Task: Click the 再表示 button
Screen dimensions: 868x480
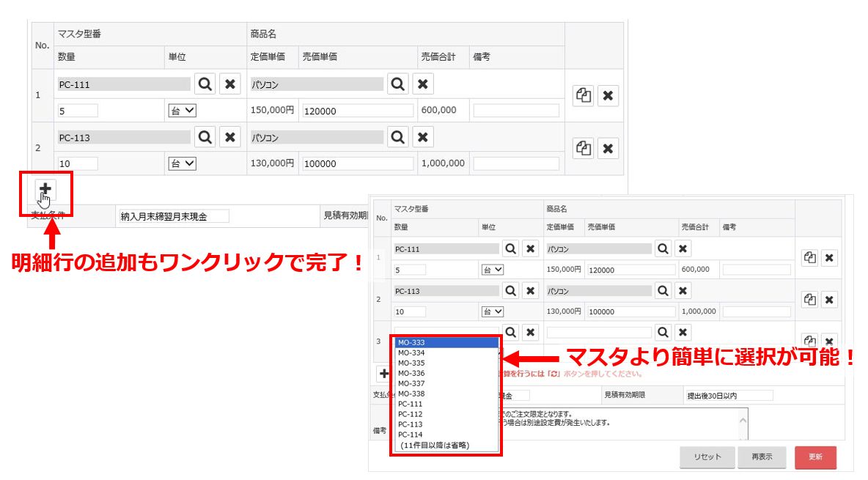Action: point(762,457)
